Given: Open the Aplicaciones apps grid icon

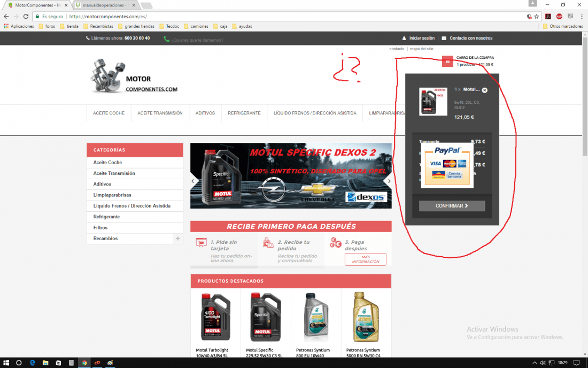Looking at the screenshot, I should tap(6, 26).
